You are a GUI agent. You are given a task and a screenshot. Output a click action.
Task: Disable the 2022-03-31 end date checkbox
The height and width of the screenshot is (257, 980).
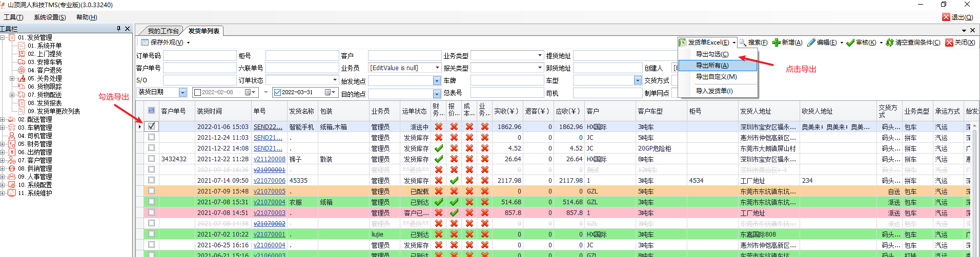click(277, 92)
